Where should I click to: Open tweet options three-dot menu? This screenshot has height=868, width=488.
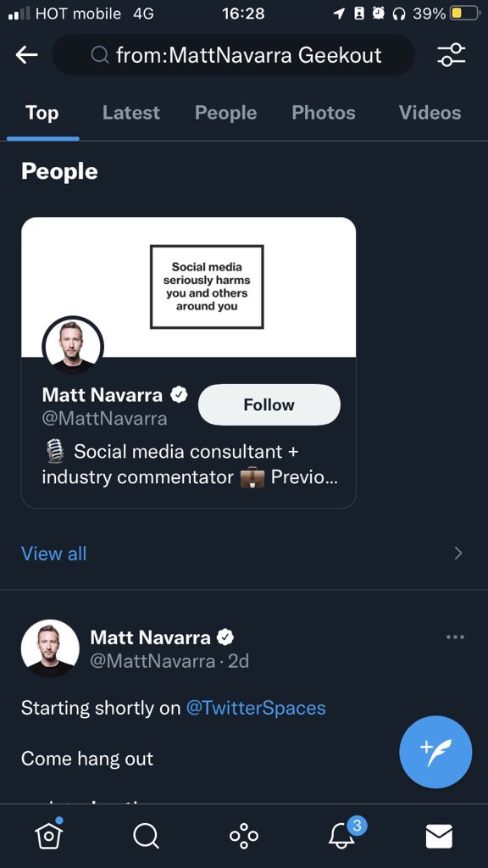pyautogui.click(x=455, y=637)
